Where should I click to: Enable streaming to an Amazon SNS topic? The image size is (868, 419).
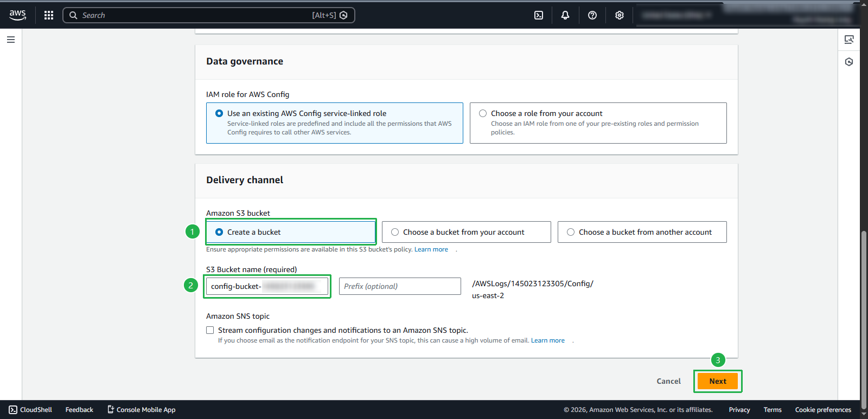(210, 330)
